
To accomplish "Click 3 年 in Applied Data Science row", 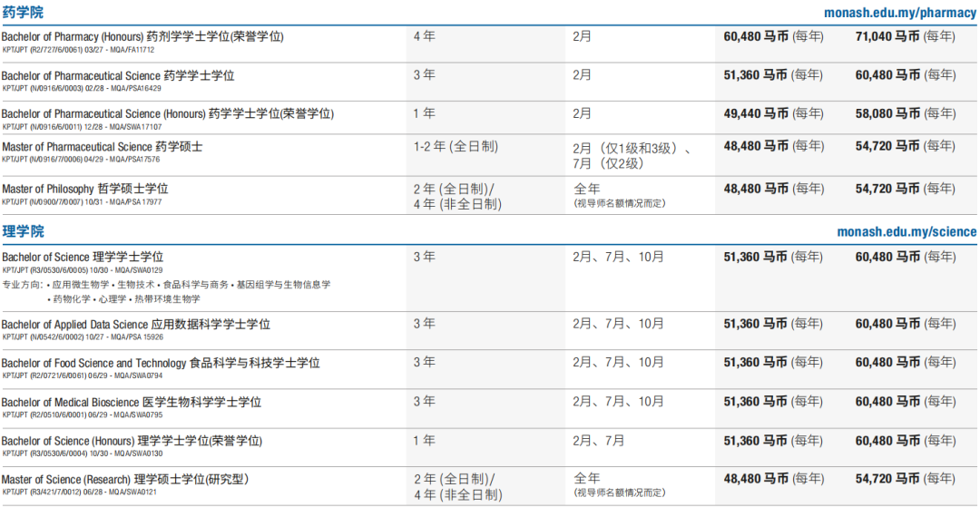I will (425, 324).
